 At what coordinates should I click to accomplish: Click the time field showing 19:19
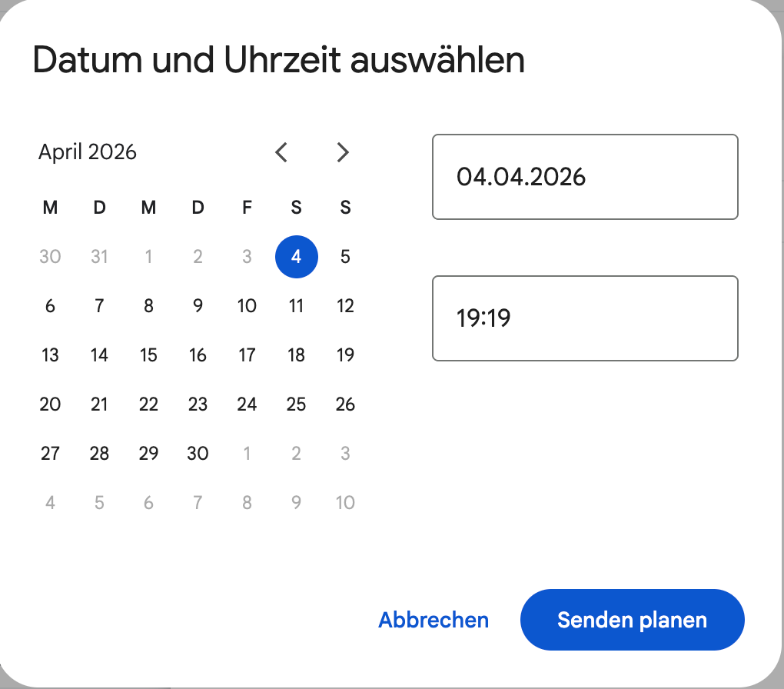585,318
